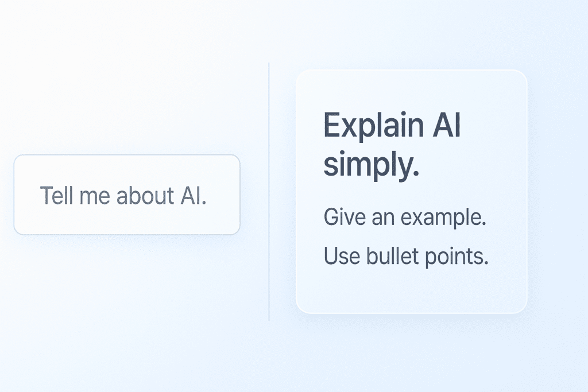Click the word "Explain" in the heading
The height and width of the screenshot is (392, 588).
pos(367,125)
